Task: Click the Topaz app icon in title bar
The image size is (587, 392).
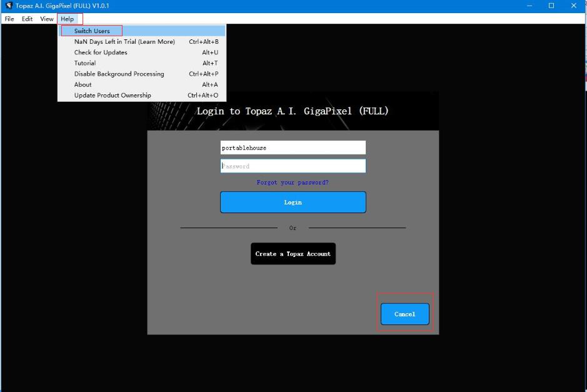Action: (9, 6)
